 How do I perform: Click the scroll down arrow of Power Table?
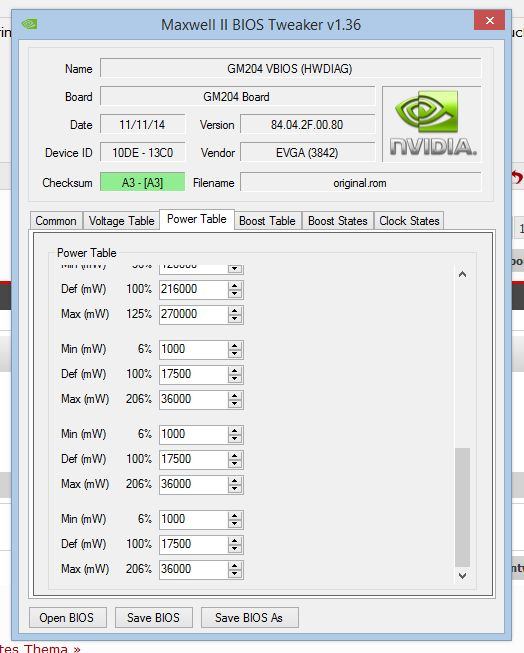pos(462,576)
